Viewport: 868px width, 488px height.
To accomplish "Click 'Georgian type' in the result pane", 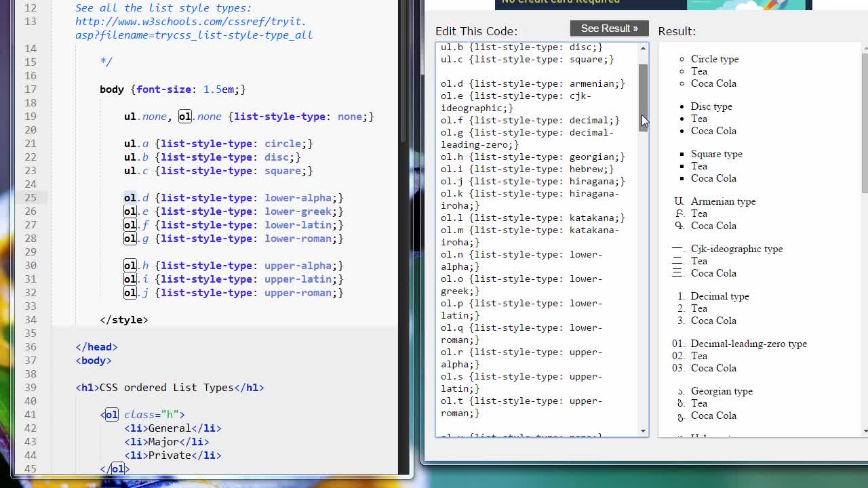I will click(x=722, y=391).
